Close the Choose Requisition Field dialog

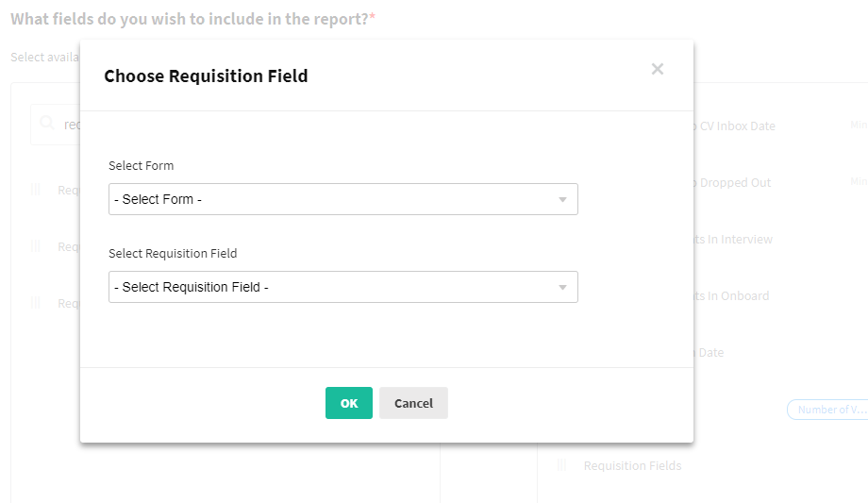point(657,69)
